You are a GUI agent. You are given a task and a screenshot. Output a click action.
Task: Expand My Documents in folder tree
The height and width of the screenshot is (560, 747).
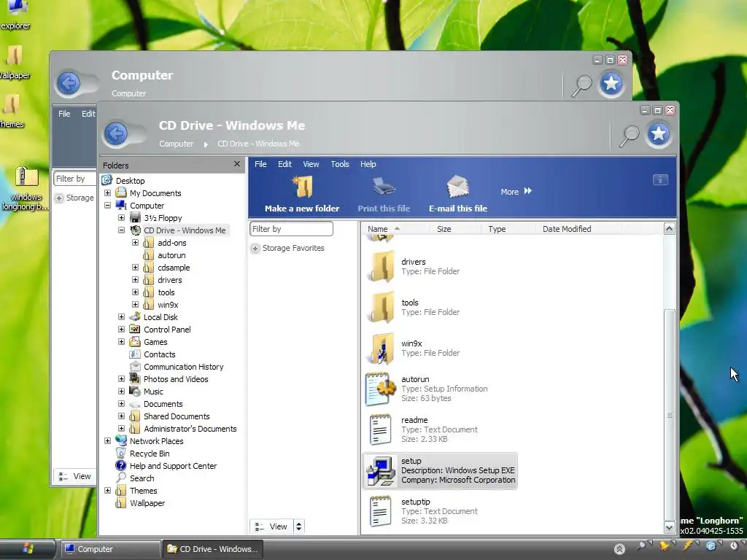(108, 192)
